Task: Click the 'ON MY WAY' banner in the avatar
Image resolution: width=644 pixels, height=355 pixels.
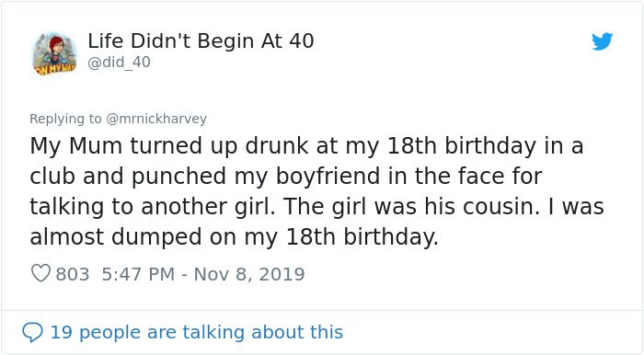Action: (56, 69)
